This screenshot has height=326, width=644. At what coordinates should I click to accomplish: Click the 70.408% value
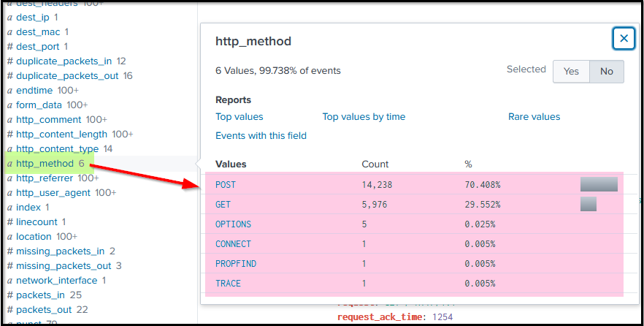483,185
